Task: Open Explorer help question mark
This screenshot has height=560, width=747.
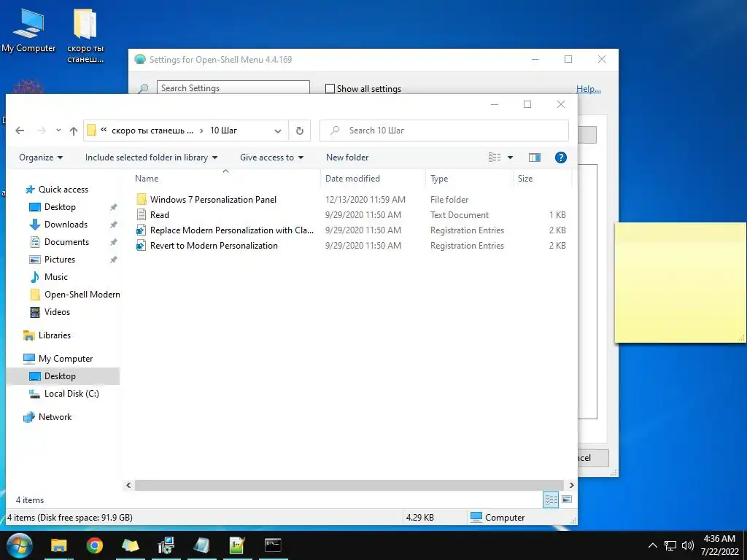Action: tap(561, 157)
